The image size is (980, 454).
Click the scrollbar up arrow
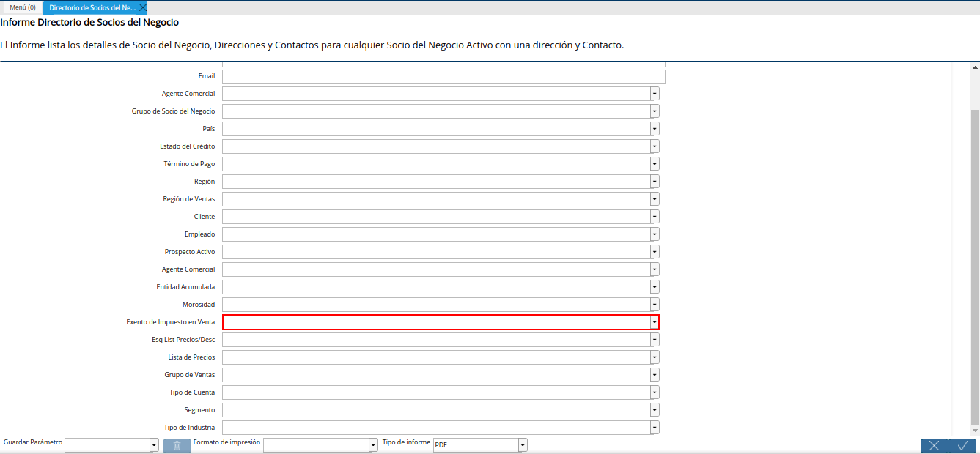(974, 67)
